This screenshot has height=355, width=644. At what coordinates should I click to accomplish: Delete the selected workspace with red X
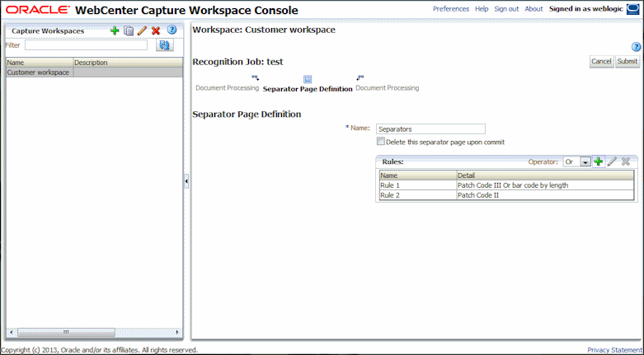coord(156,30)
